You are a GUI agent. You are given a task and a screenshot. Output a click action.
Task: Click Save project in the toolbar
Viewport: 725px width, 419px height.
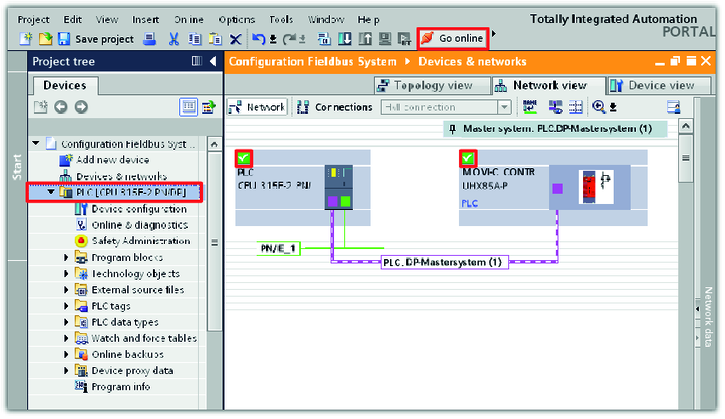coord(95,39)
